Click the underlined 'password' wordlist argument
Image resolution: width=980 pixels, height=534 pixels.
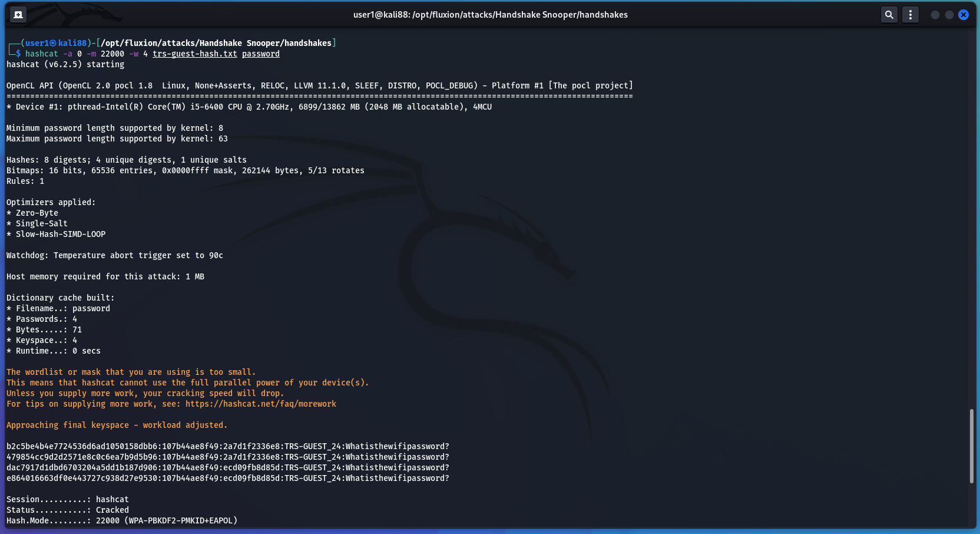coord(261,54)
